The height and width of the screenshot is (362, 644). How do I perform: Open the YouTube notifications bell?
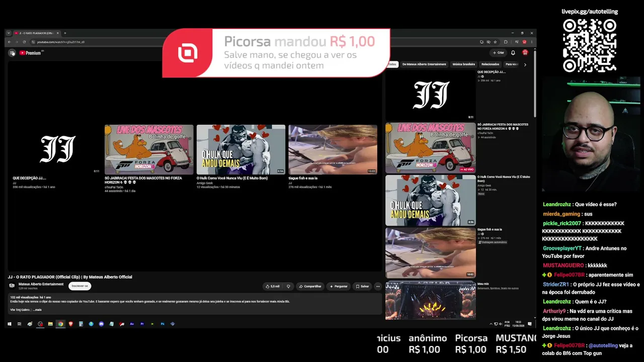point(513,53)
